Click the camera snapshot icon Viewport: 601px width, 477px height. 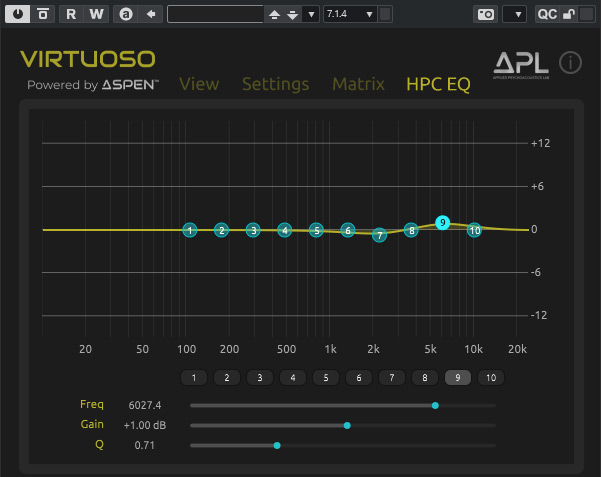click(x=485, y=14)
